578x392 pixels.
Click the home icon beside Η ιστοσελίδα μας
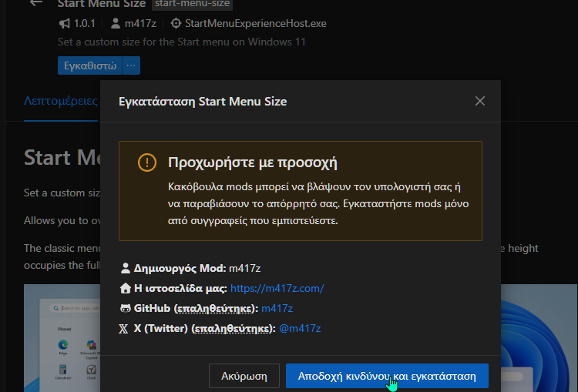(126, 288)
